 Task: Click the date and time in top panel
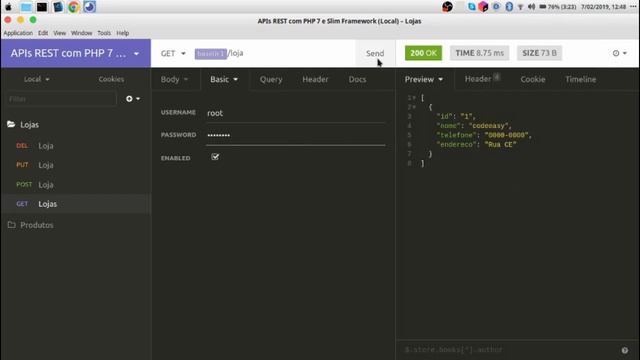pos(604,7)
